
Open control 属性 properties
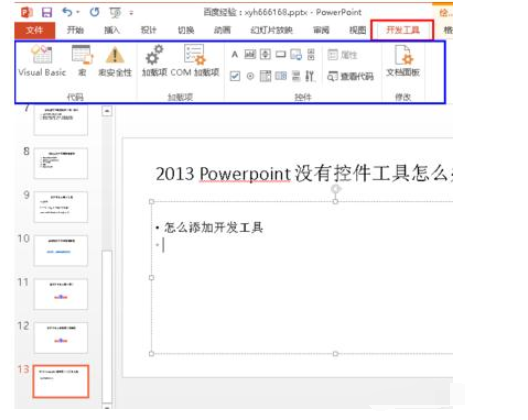(x=342, y=55)
